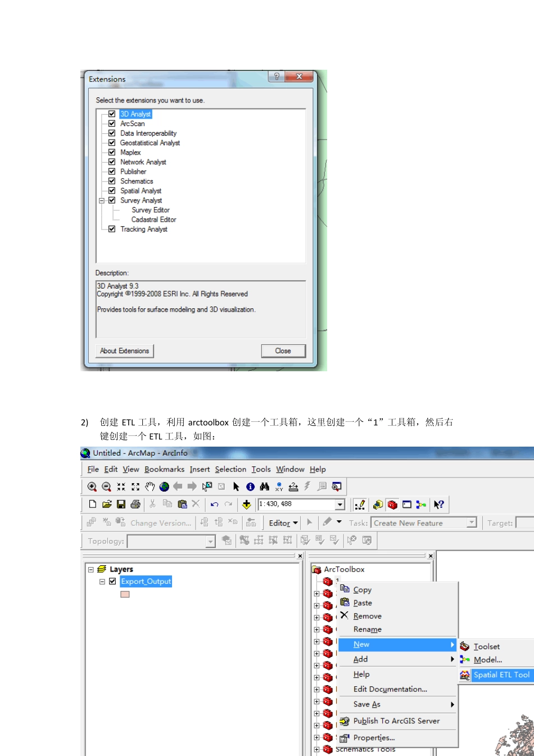Click the Export_Output layer color symbol
534x756 pixels.
[125, 594]
